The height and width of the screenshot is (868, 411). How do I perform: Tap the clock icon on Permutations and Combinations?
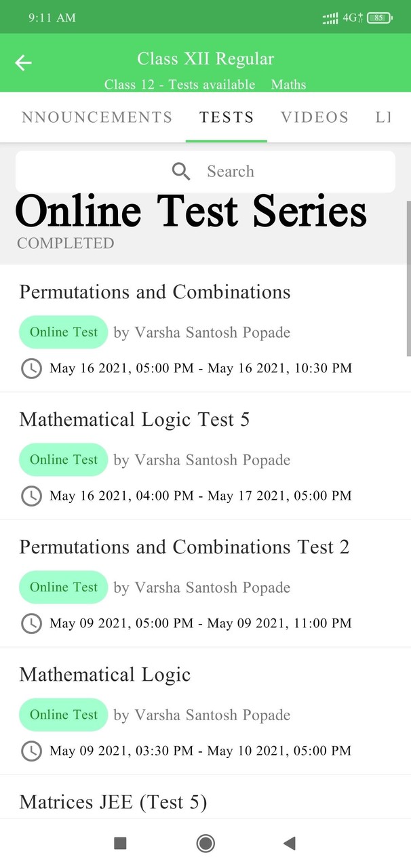click(x=31, y=368)
